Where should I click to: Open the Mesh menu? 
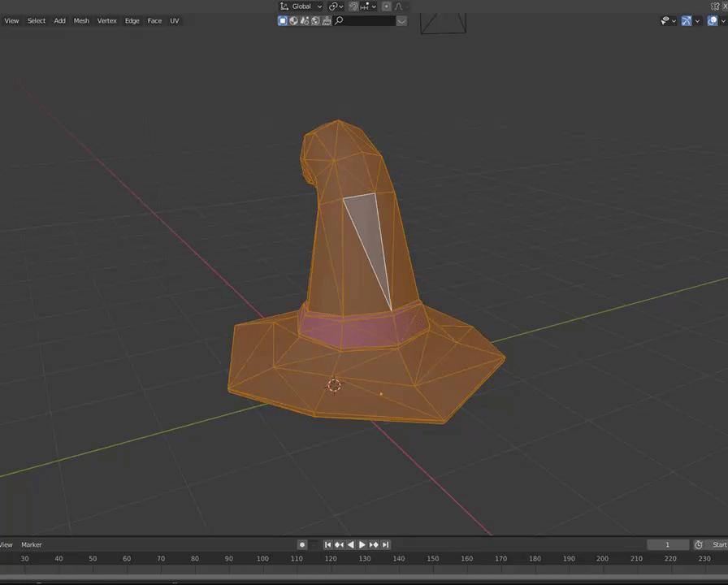click(x=81, y=21)
